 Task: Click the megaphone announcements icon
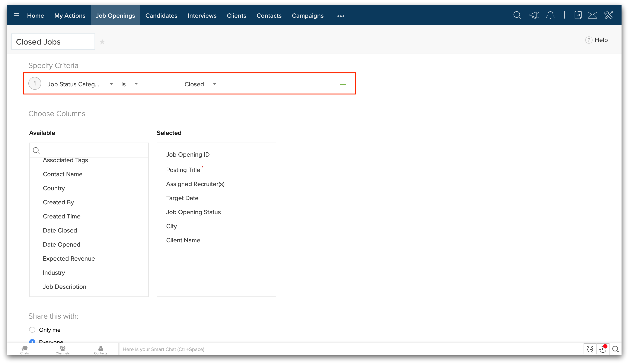coord(534,16)
